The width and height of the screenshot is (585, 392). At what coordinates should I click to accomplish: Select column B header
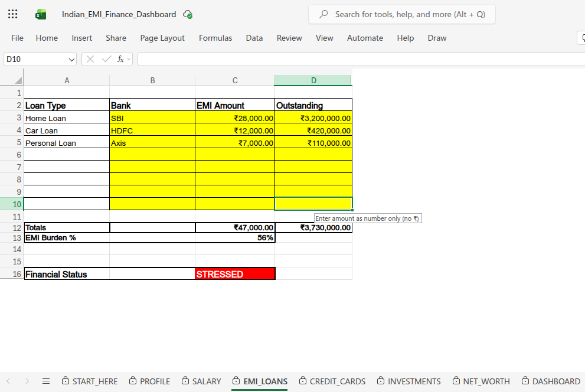tap(152, 80)
